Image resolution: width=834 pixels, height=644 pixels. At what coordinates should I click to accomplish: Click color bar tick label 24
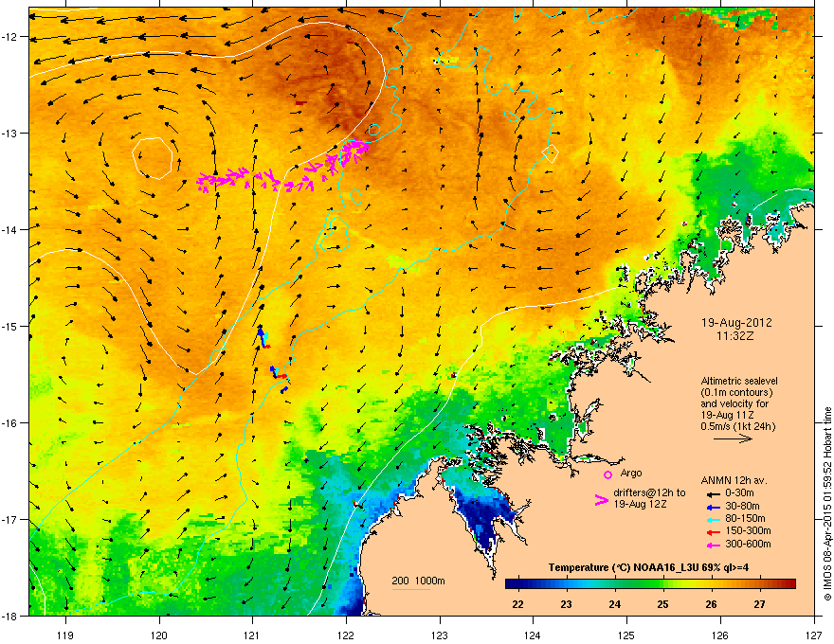point(614,604)
